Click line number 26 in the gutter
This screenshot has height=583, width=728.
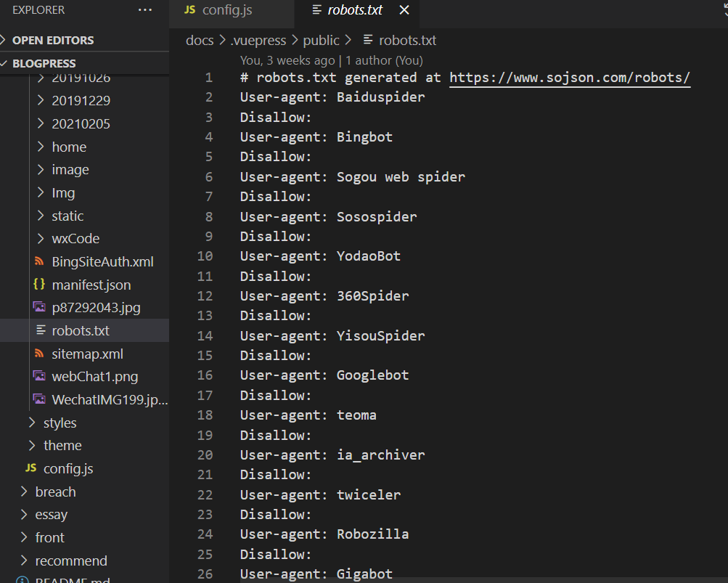pyautogui.click(x=205, y=574)
